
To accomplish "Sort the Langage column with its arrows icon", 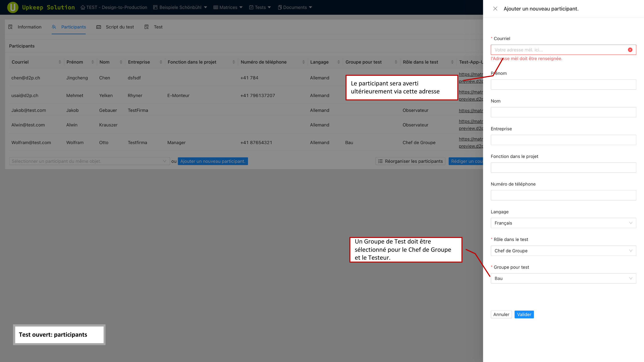I will pyautogui.click(x=339, y=62).
